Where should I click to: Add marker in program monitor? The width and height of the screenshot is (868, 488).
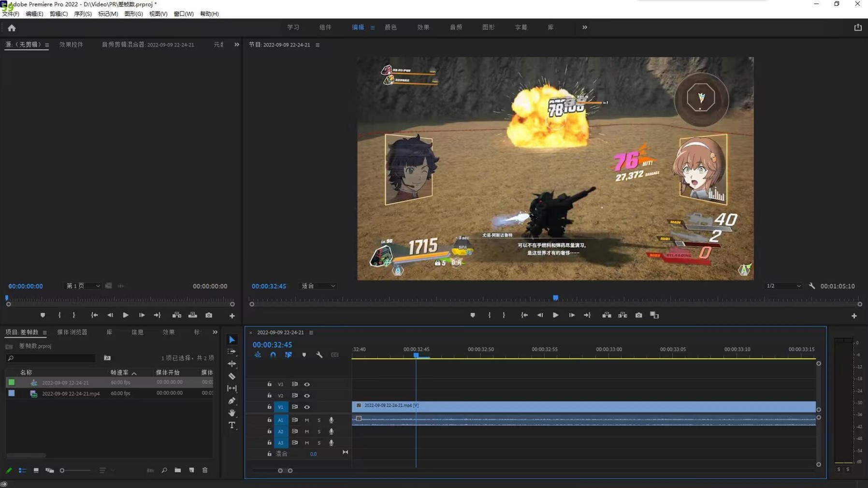point(473,315)
